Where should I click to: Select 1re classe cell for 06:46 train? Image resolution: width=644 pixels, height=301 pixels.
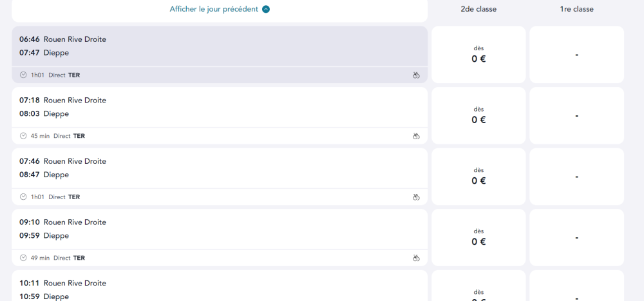[576, 55]
